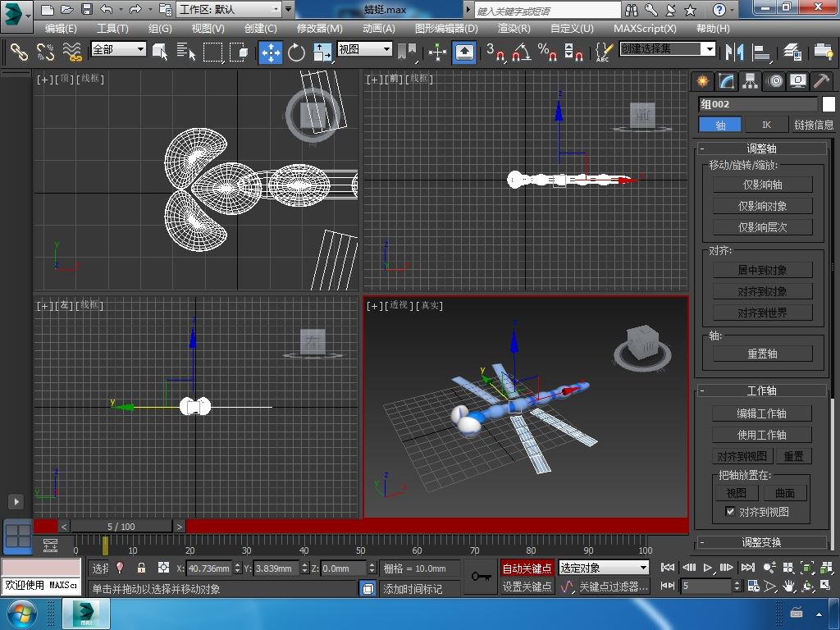The height and width of the screenshot is (630, 840).
Task: Toggle 自动关键点 auto key mode
Action: 527,568
